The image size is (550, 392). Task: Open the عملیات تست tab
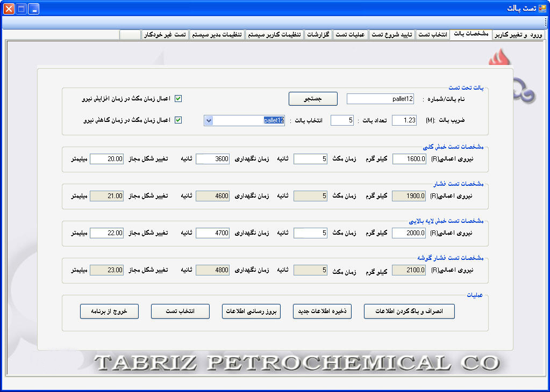click(350, 34)
